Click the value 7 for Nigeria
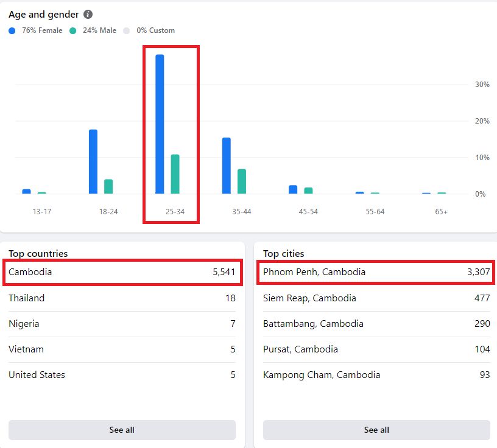497x448 pixels. [233, 323]
